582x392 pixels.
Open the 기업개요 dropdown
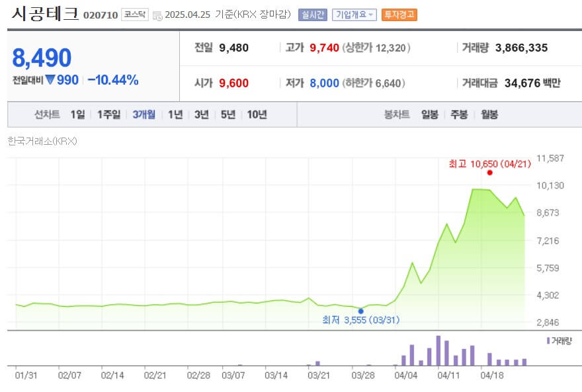click(354, 15)
